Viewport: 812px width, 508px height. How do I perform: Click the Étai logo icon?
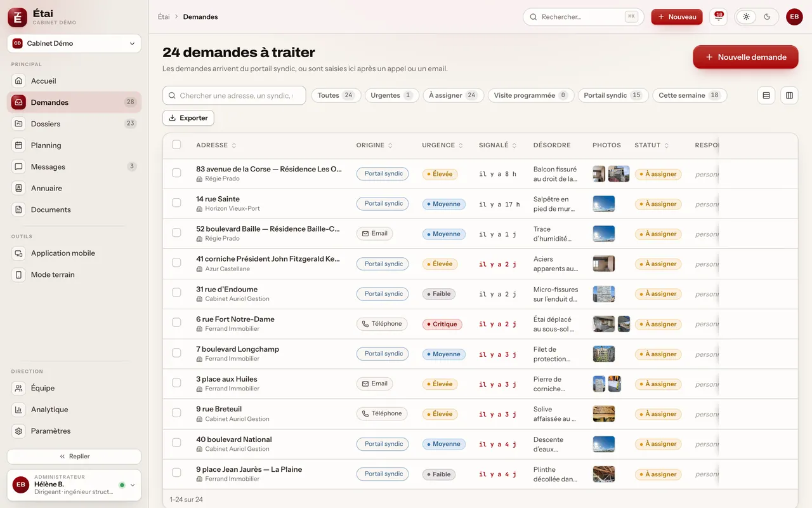pos(17,17)
